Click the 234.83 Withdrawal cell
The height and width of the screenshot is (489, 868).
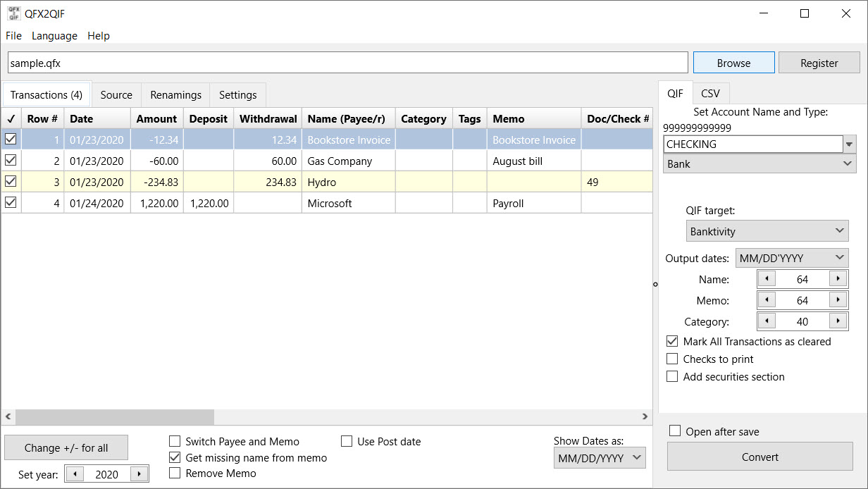(x=268, y=182)
